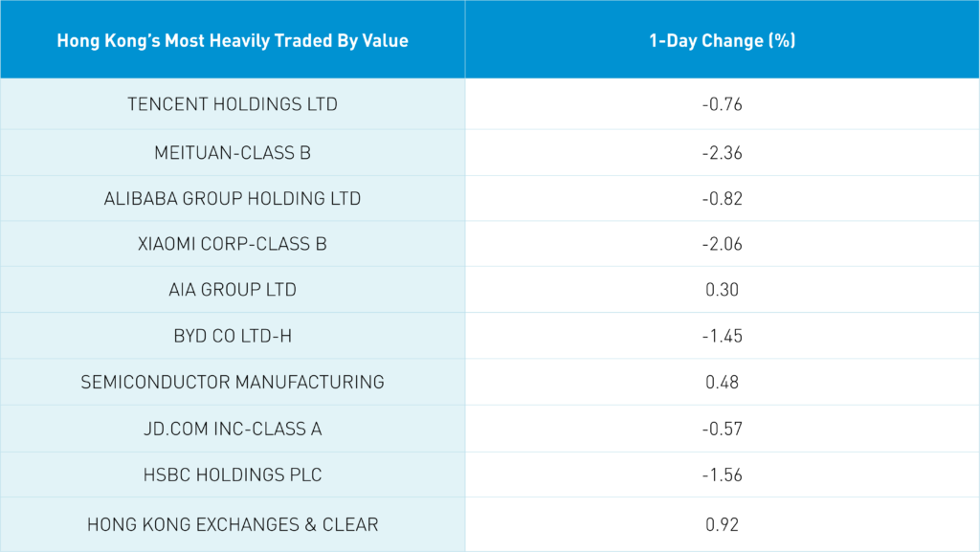Click AIA Group's 0.30 value
Screen dimensions: 980x552
tap(722, 290)
